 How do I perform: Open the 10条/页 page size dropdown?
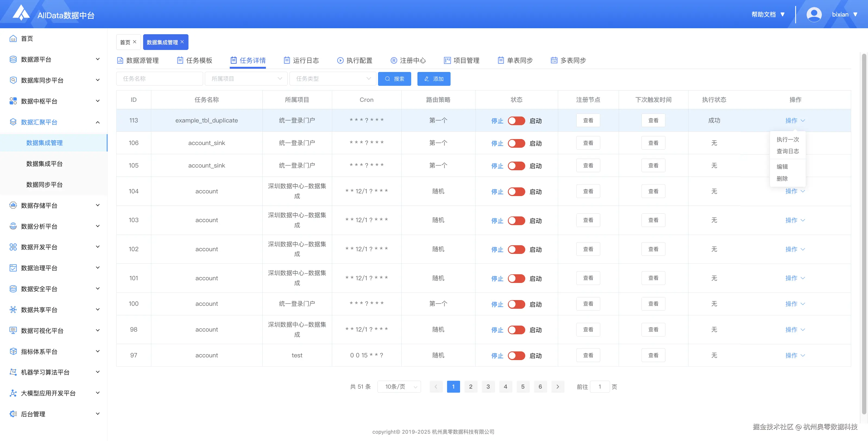point(399,386)
